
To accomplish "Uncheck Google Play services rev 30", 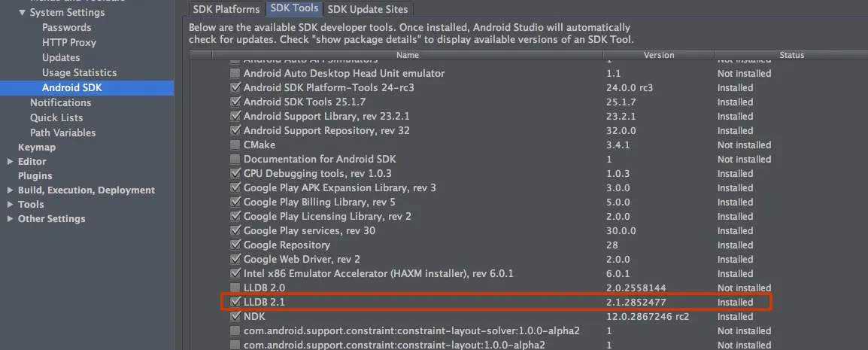I will [235, 230].
